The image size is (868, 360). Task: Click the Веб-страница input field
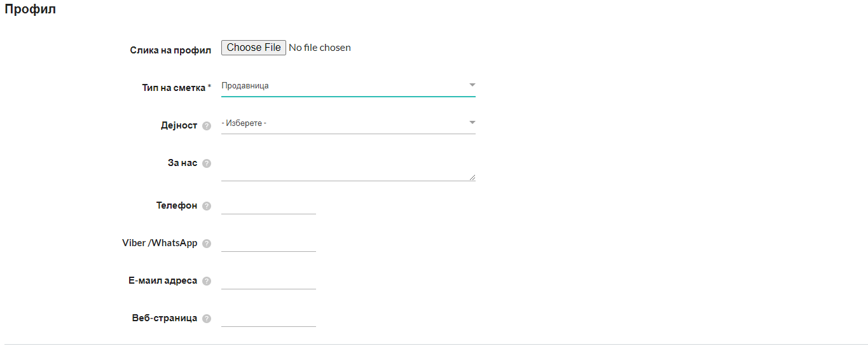(268, 317)
